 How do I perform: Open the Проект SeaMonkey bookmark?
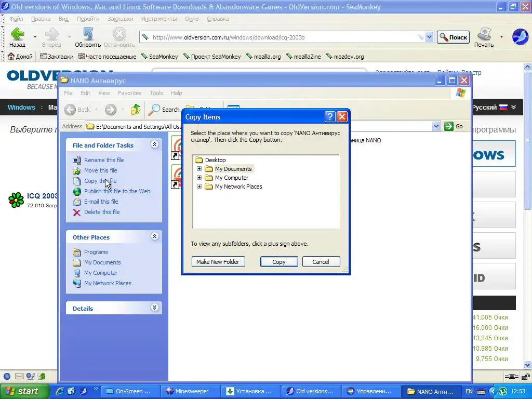[212, 56]
